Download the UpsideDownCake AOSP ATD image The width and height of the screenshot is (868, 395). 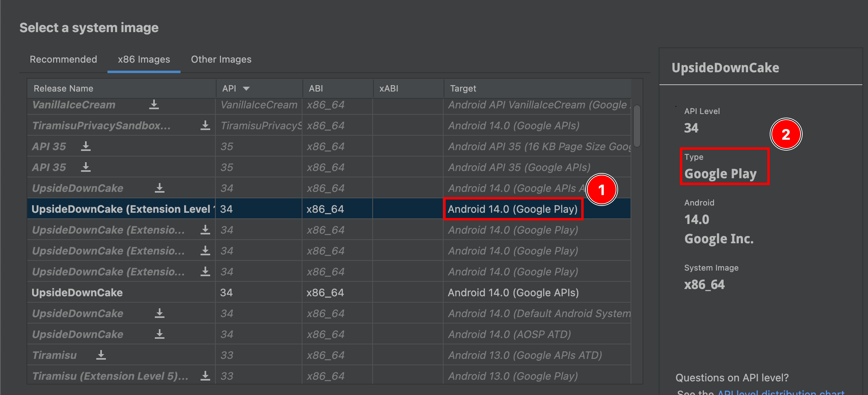(159, 334)
